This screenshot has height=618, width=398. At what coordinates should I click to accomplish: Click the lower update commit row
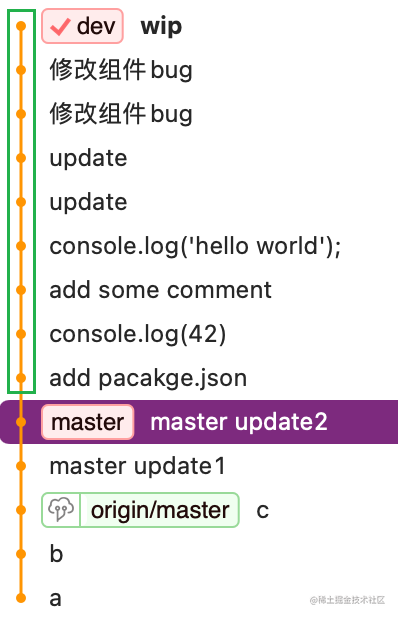pyautogui.click(x=88, y=203)
